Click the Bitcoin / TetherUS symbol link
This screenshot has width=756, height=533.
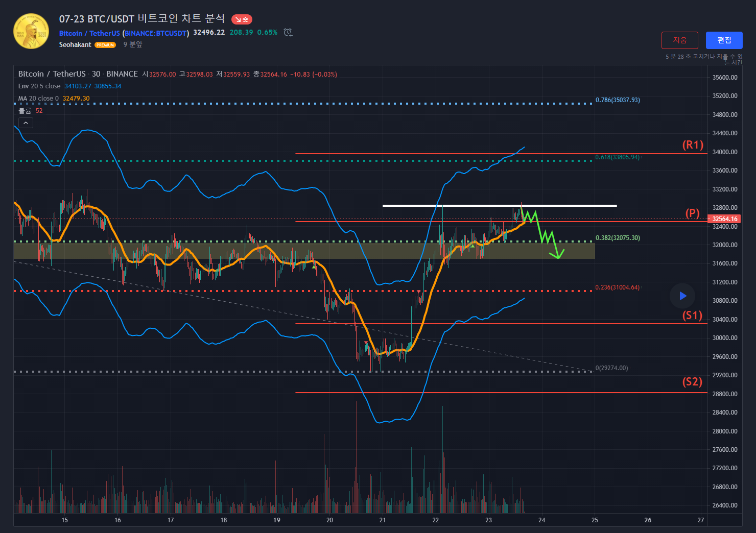tap(89, 33)
